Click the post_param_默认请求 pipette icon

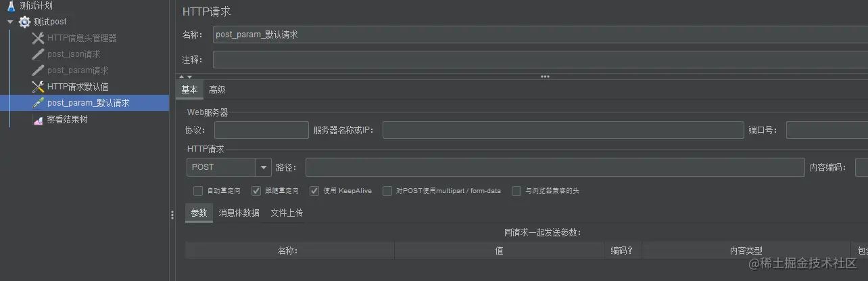(x=38, y=103)
